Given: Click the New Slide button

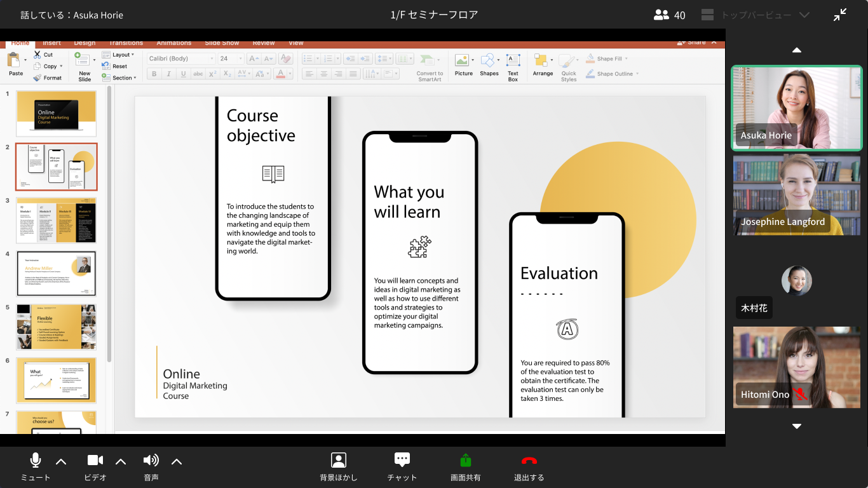Looking at the screenshot, I should 84,67.
